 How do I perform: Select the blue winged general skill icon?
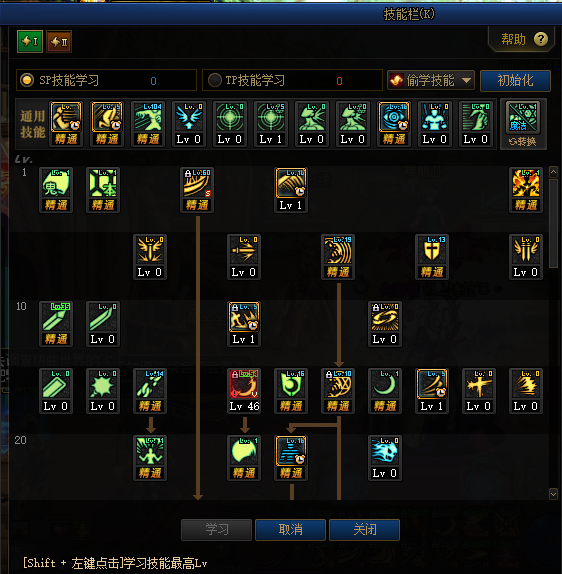point(189,117)
